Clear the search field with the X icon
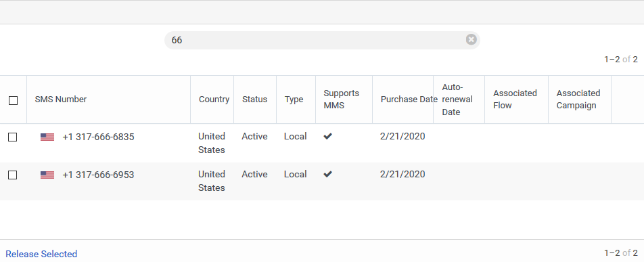The height and width of the screenshot is (264, 644). [x=471, y=39]
